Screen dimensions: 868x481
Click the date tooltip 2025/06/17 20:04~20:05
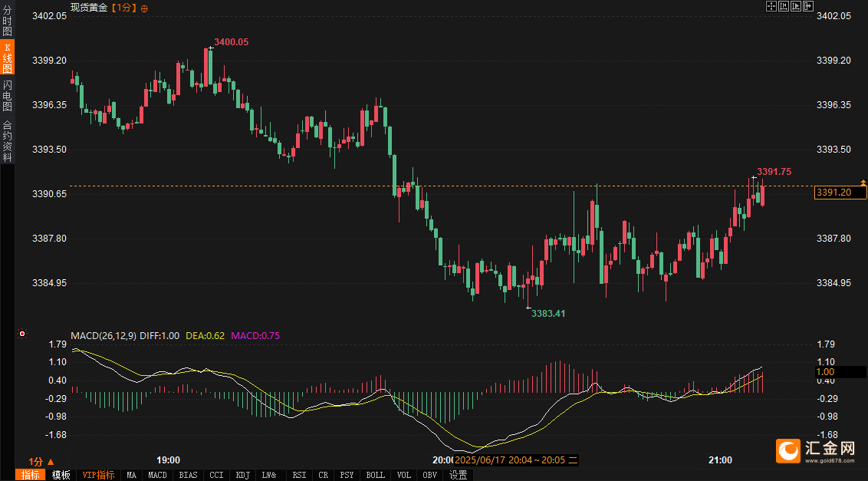[x=516, y=460]
